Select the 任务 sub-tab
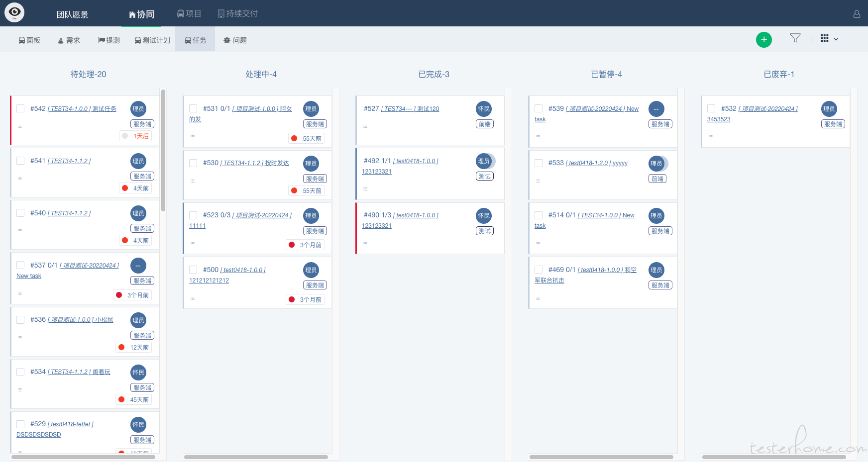Screen dimensions: 868x466 click(x=195, y=39)
